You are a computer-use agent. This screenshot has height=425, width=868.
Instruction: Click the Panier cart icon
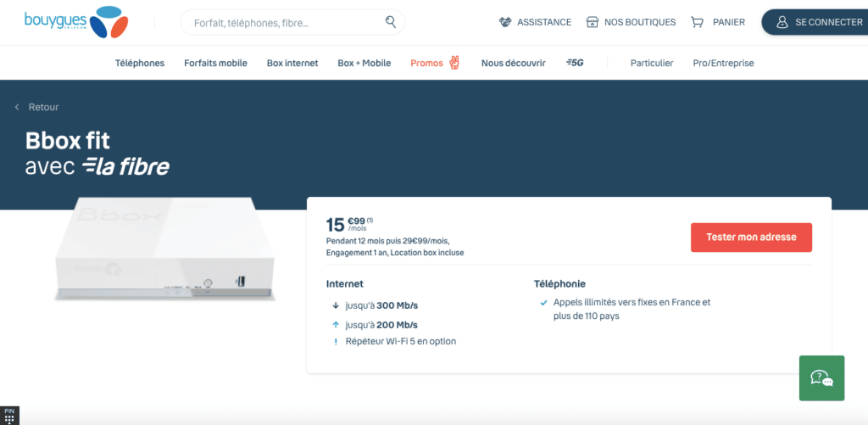(697, 22)
